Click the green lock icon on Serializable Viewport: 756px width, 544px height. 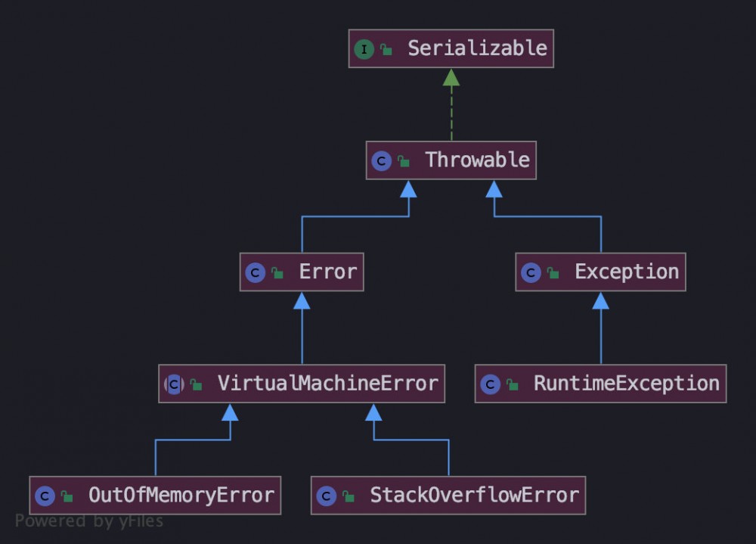coord(386,50)
